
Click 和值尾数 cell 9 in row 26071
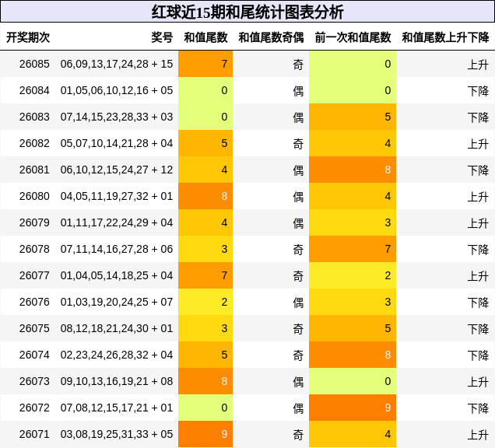[205, 434]
